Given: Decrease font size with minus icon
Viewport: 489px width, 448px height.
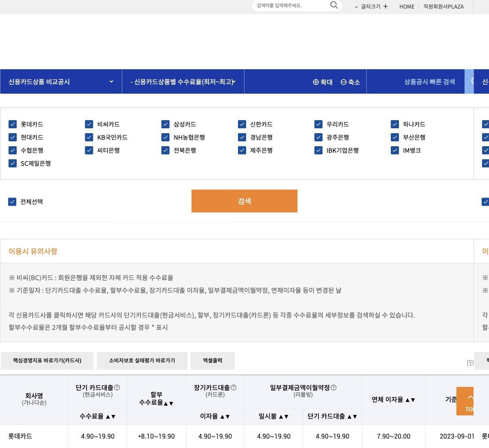Looking at the screenshot, I should [x=356, y=7].
